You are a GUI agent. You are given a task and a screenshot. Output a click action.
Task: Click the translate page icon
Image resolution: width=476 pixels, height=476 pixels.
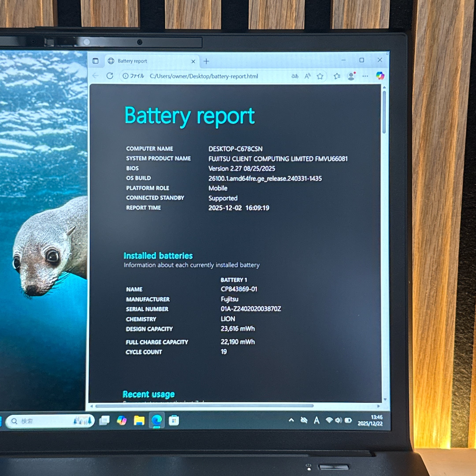[295, 76]
